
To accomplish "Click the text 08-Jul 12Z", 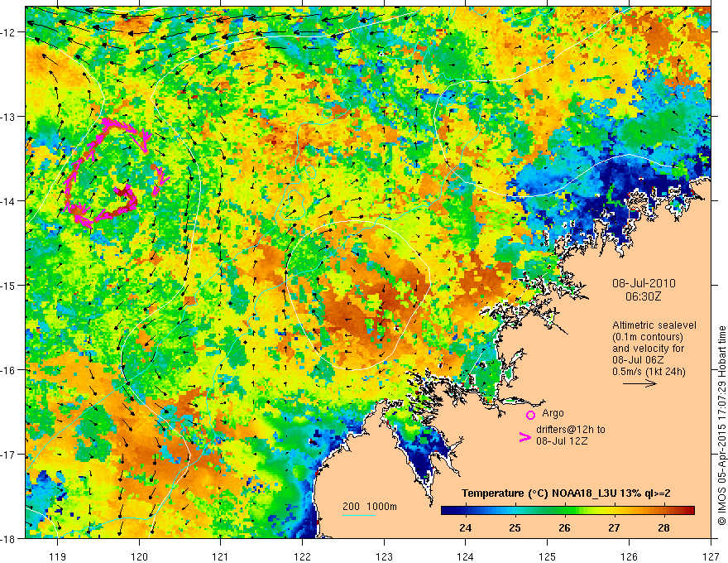I will pyautogui.click(x=562, y=440).
